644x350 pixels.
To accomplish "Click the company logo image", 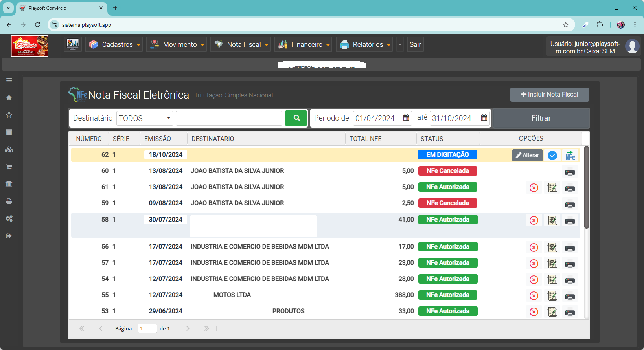I will point(30,46).
